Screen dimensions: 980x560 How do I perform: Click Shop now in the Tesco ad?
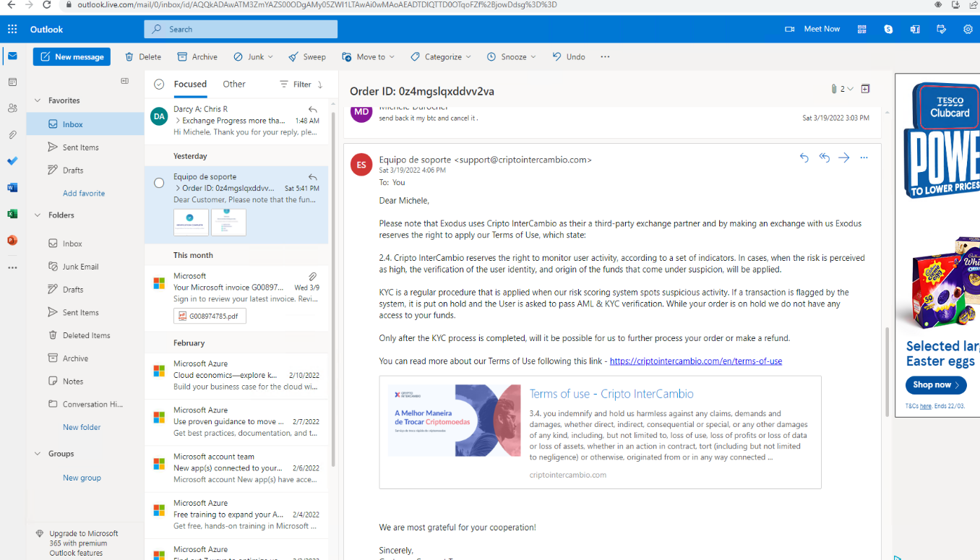pos(936,385)
